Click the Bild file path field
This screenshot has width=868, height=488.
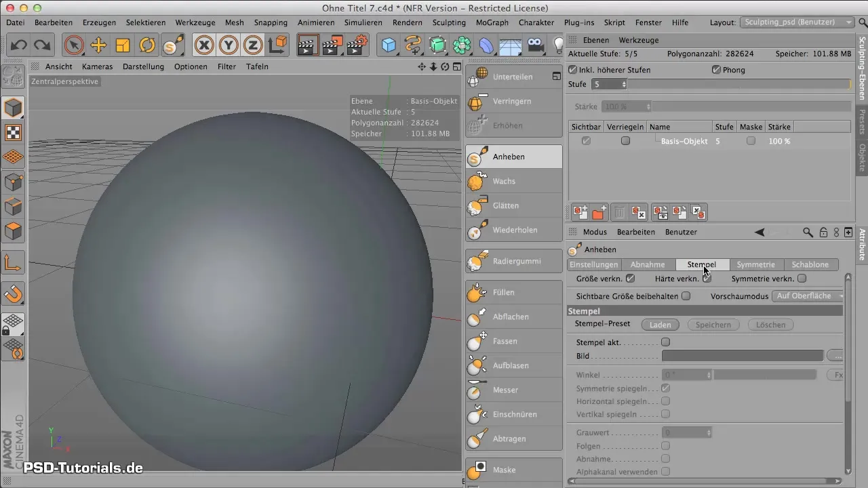[x=743, y=356]
